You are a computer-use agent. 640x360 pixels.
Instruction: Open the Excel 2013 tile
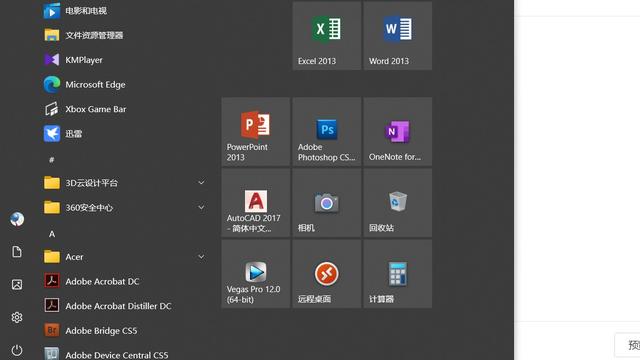pyautogui.click(x=327, y=36)
